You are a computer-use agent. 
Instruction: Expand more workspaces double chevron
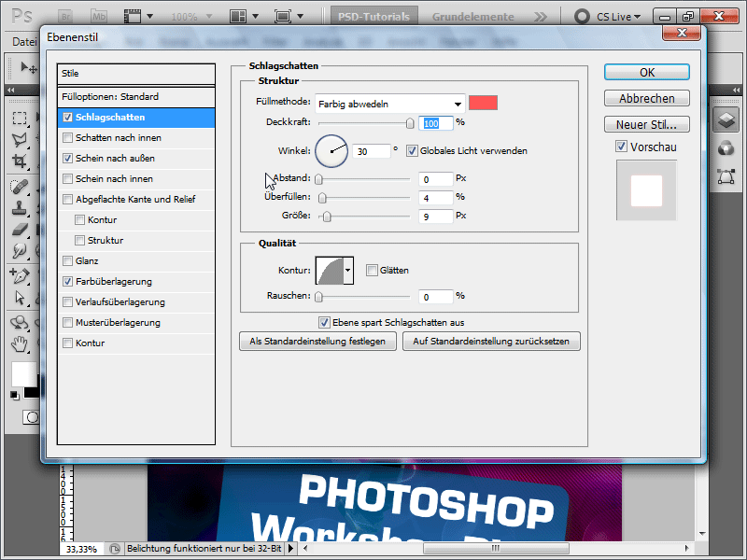click(541, 17)
